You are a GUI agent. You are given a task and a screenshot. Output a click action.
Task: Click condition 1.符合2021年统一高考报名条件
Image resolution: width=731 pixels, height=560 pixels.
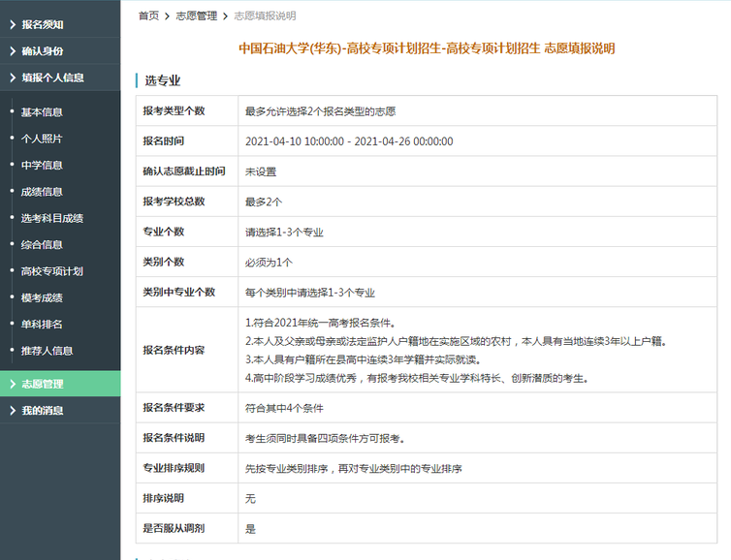[x=321, y=323]
